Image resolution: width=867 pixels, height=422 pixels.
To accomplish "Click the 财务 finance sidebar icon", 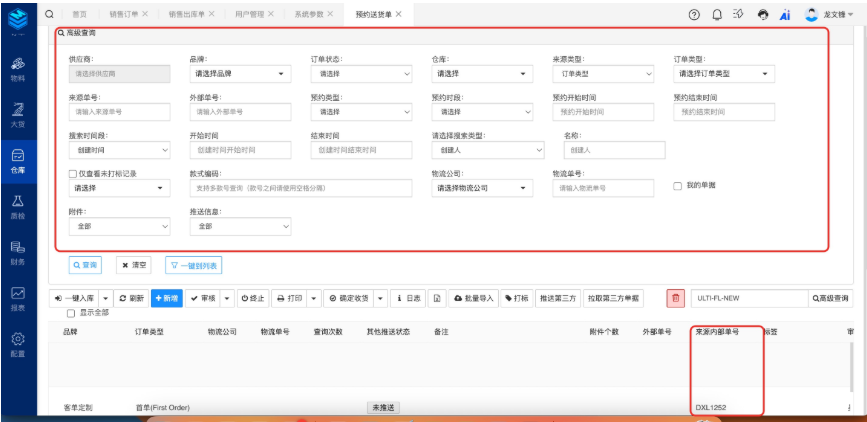I will tap(17, 251).
